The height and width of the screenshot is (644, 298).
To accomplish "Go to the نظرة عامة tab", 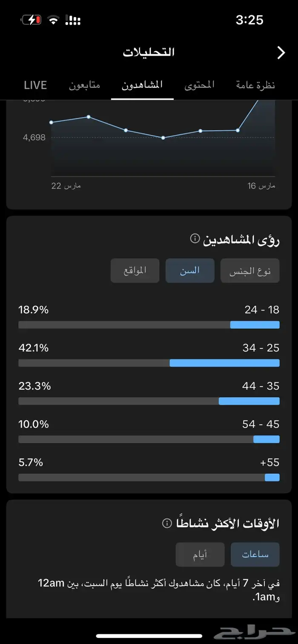I will pyautogui.click(x=255, y=85).
